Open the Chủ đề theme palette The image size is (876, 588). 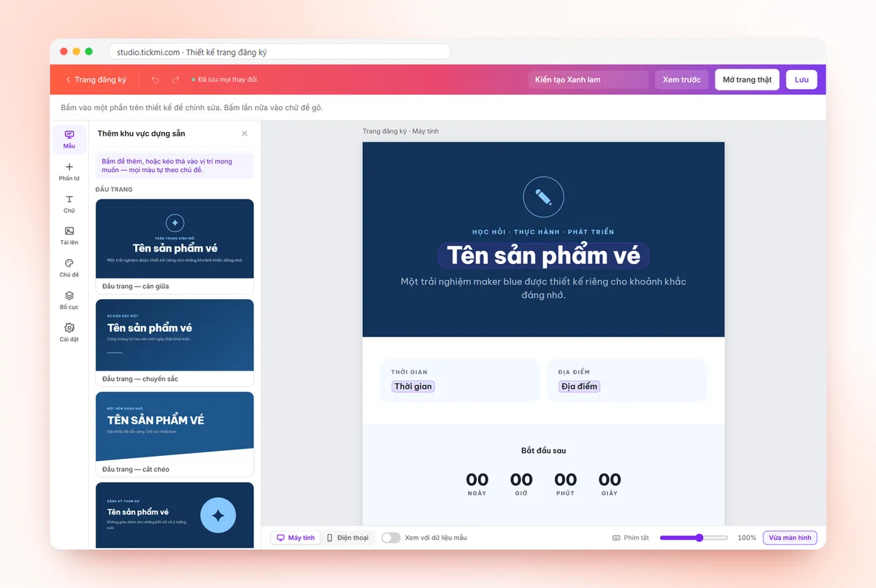(x=69, y=268)
